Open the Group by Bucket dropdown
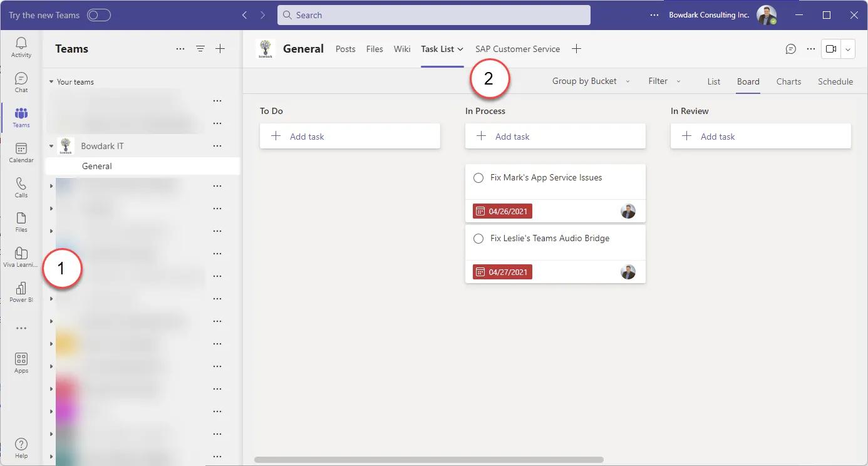 click(591, 81)
